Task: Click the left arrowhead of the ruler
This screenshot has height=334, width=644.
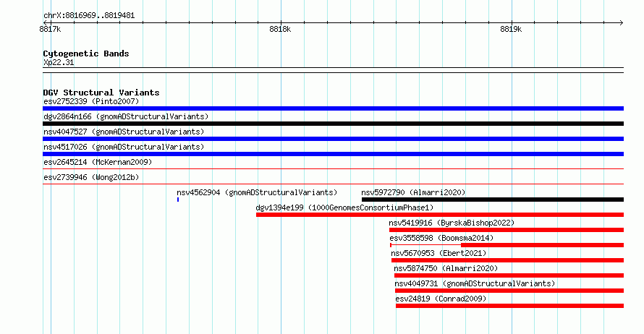Action: (x=45, y=23)
